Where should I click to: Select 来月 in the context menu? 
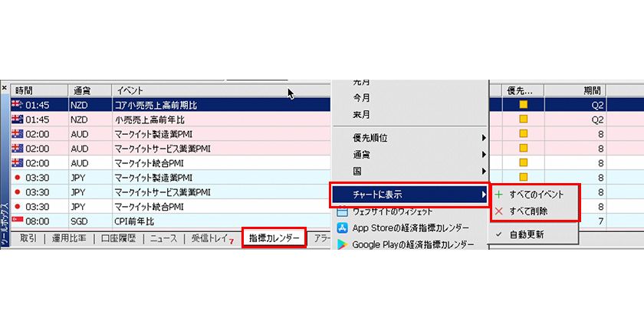click(x=361, y=115)
